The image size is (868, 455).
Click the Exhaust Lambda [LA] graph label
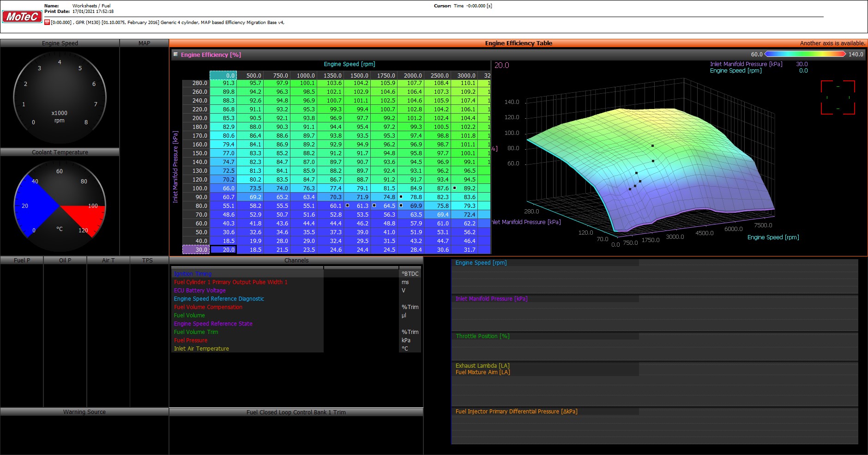click(x=482, y=365)
